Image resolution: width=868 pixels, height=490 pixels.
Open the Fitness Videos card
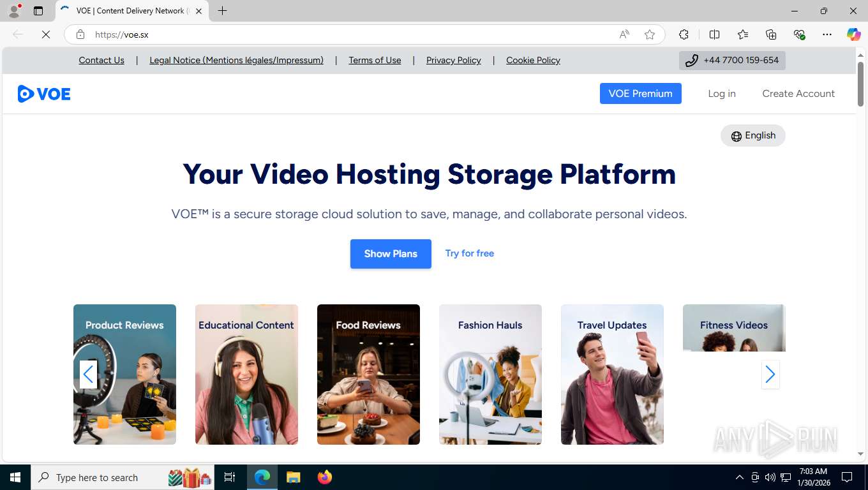click(734, 328)
